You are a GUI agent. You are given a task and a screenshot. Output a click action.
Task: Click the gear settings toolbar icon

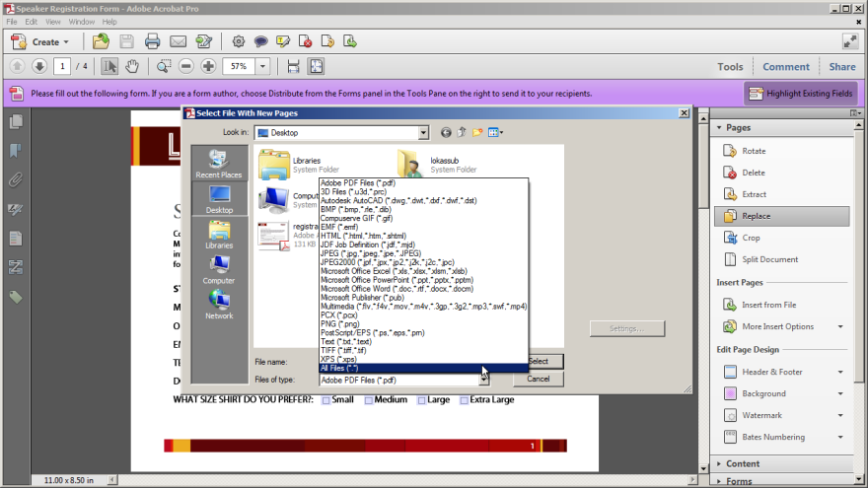click(238, 41)
